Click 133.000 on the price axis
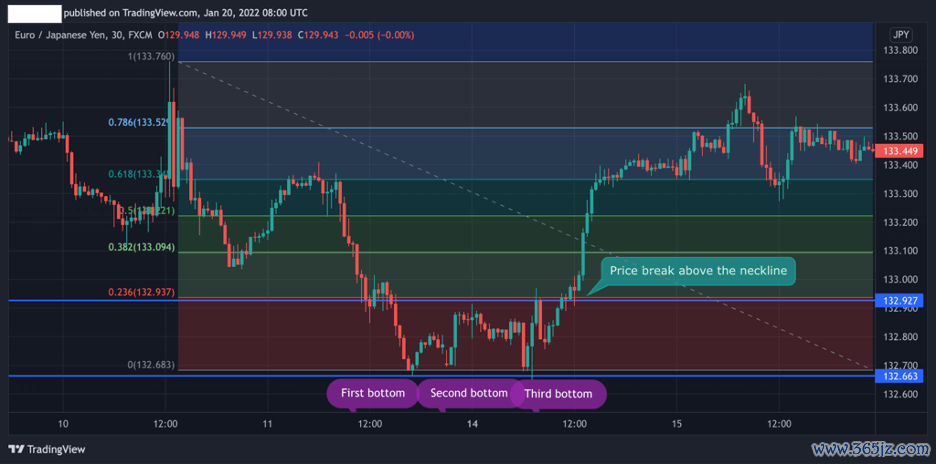 click(900, 279)
